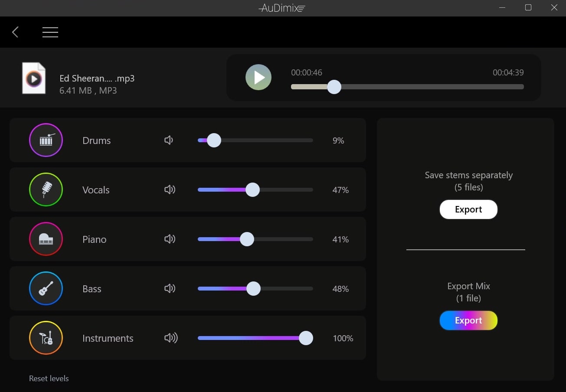Click Reset levels link

[x=49, y=379]
